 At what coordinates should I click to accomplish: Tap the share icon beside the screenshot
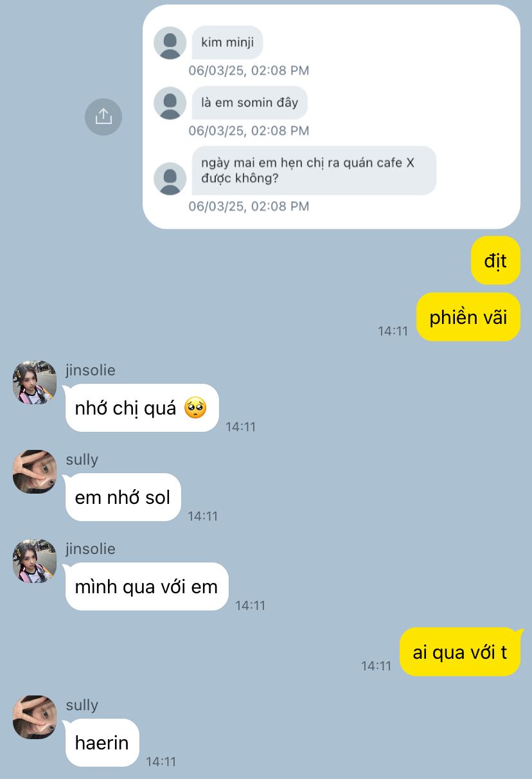coord(103,116)
